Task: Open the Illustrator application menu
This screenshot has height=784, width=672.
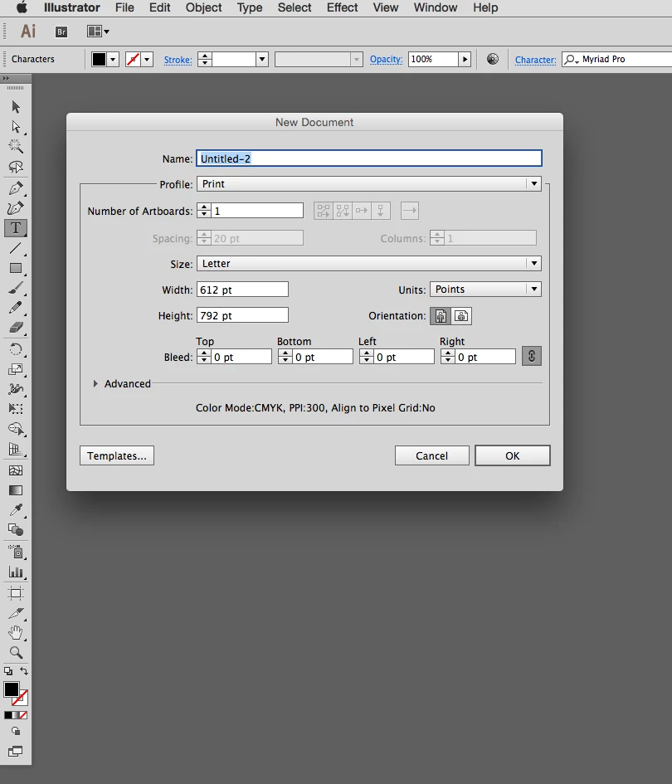Action: (x=71, y=7)
